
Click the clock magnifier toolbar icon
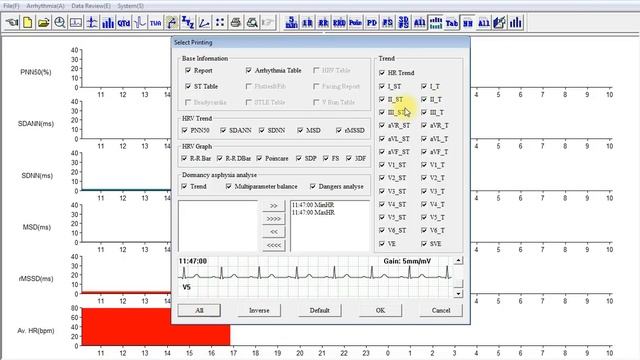pyautogui.click(x=60, y=22)
